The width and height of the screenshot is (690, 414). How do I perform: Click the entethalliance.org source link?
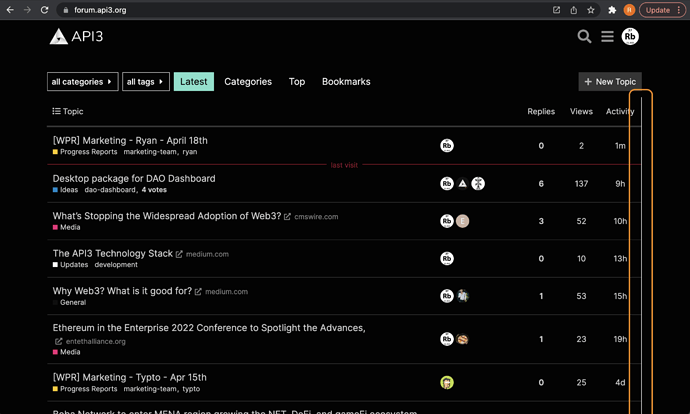coord(95,341)
